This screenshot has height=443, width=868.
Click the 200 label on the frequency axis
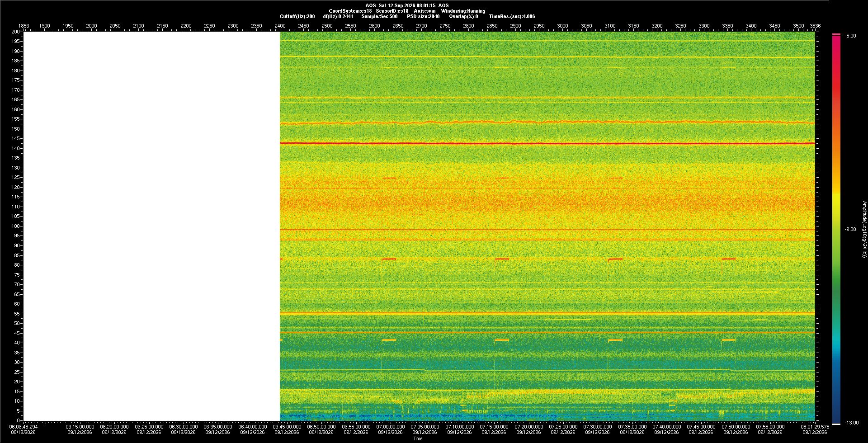click(16, 32)
